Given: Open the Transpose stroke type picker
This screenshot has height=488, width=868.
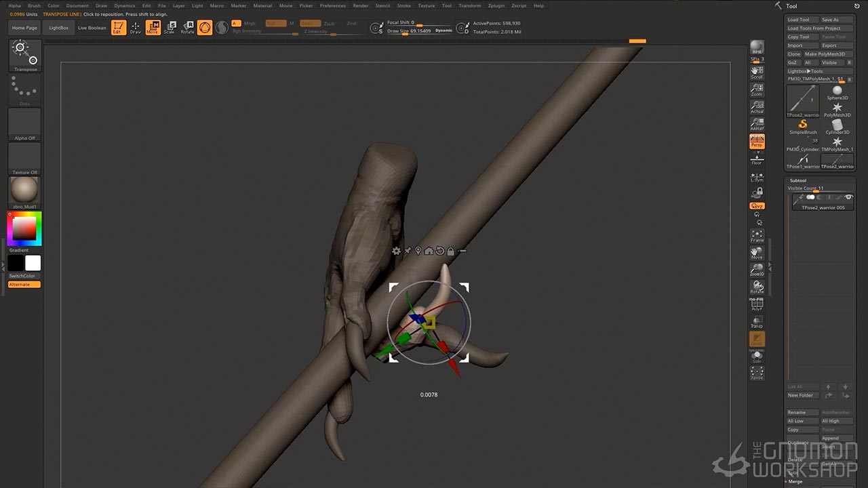Looking at the screenshot, I should tap(25, 56).
